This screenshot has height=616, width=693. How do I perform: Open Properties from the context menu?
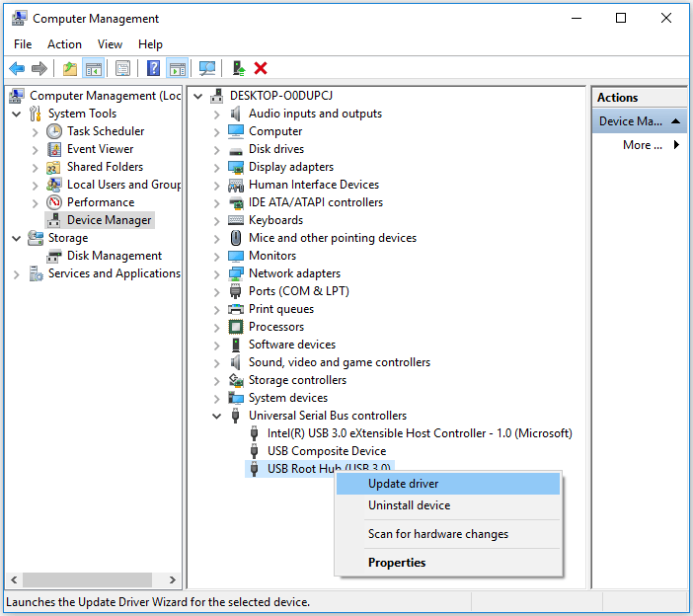coord(397,563)
